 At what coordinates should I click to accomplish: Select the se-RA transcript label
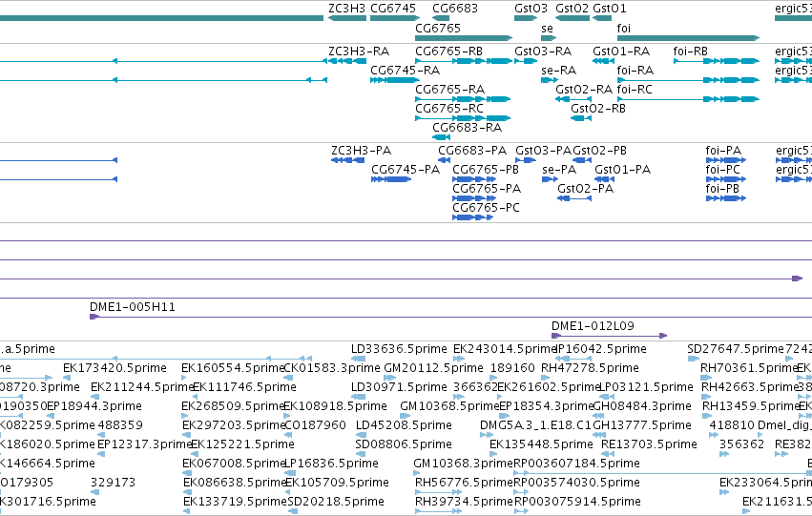(x=559, y=71)
